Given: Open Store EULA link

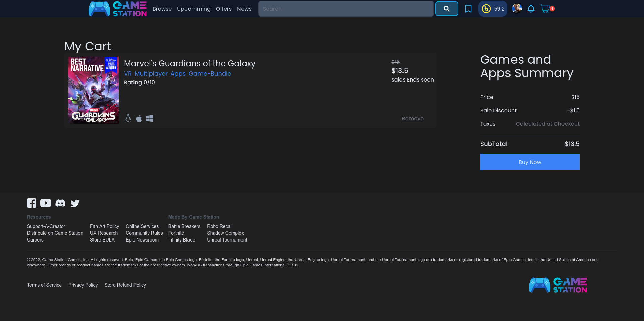Looking at the screenshot, I should click(x=102, y=240).
